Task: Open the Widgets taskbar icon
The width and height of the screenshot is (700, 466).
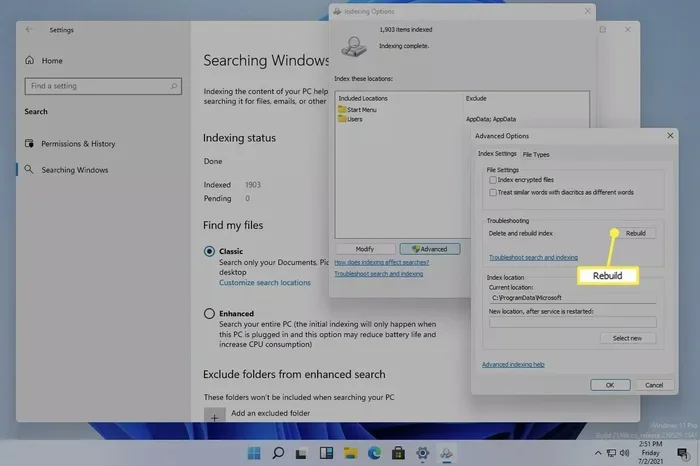Action: [x=326, y=453]
